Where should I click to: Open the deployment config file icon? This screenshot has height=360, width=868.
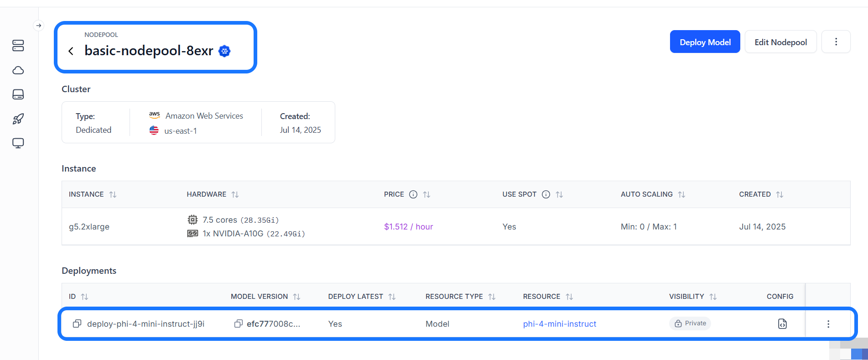point(782,323)
